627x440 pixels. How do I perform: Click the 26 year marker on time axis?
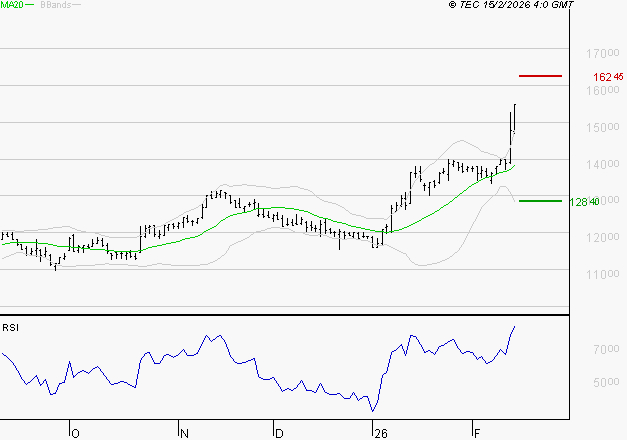tap(379, 433)
